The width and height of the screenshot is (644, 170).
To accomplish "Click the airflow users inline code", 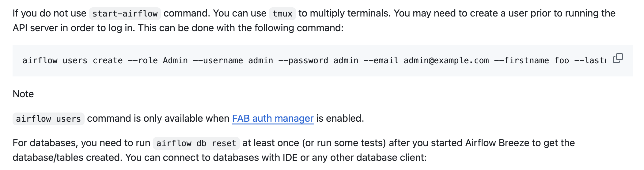I will click(48, 119).
